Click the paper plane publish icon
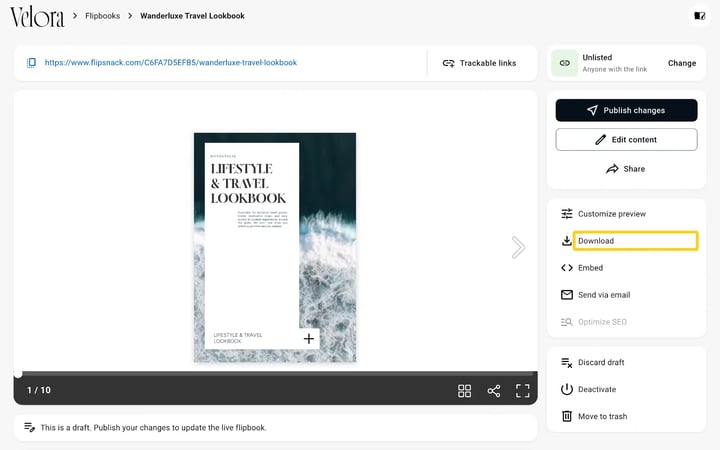Screen dimensions: 720x450 (x=592, y=110)
